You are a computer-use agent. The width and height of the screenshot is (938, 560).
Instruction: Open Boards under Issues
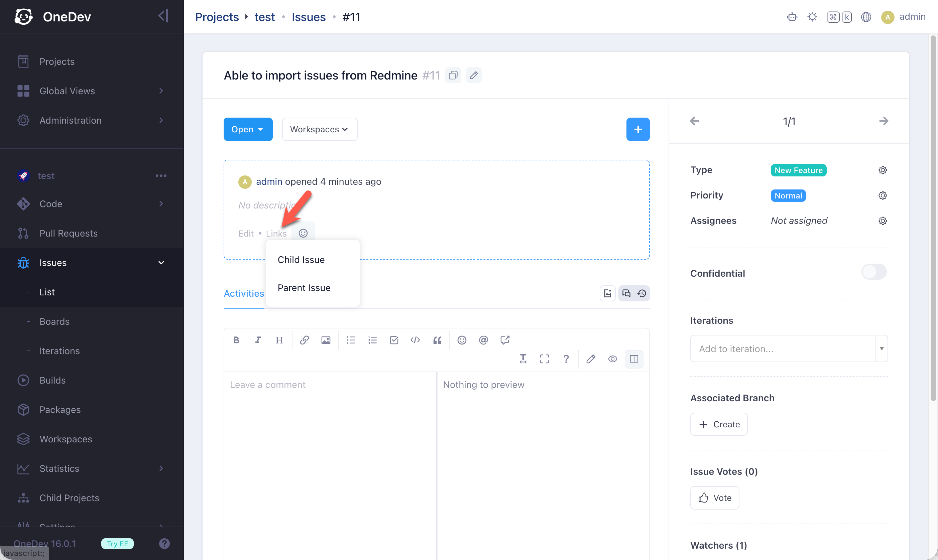coord(54,321)
